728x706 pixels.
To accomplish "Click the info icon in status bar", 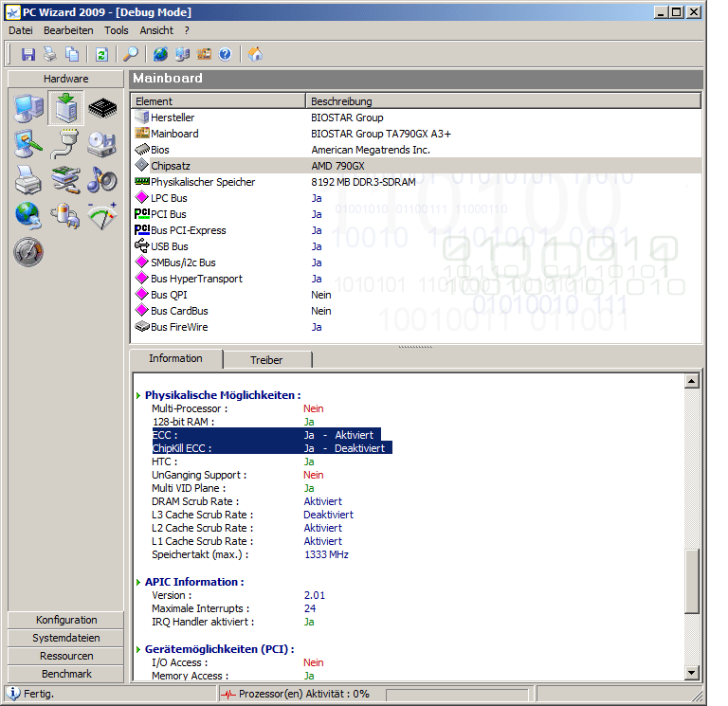I will pyautogui.click(x=13, y=694).
